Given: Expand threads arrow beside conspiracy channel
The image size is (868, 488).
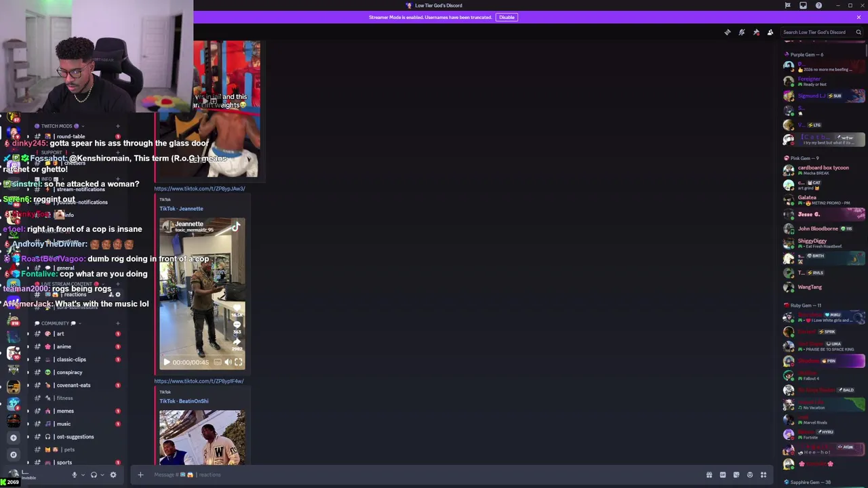Looking at the screenshot, I should coord(28,372).
